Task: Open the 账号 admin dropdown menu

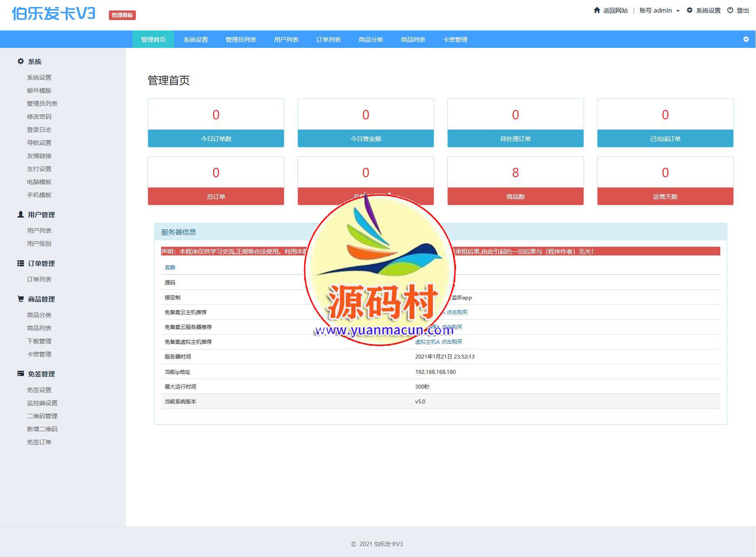Action: (659, 10)
